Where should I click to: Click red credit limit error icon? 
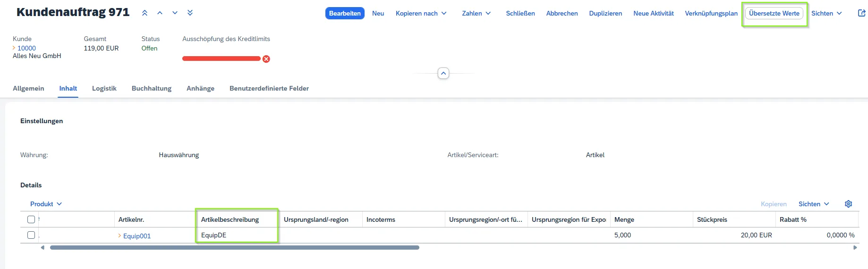[266, 59]
